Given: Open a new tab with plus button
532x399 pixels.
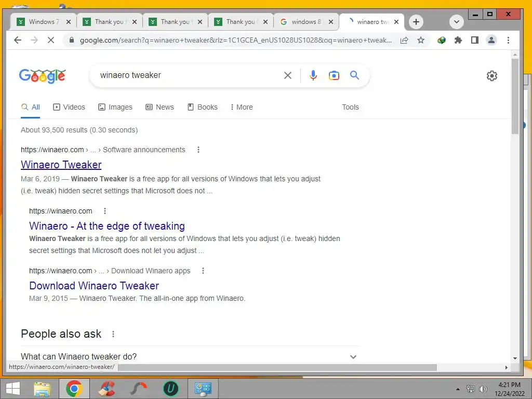Looking at the screenshot, I should click(416, 22).
